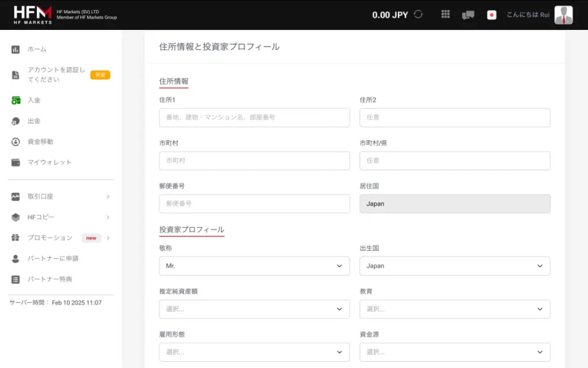Click the 入金 deposit icon
The image size is (588, 368).
click(x=16, y=100)
